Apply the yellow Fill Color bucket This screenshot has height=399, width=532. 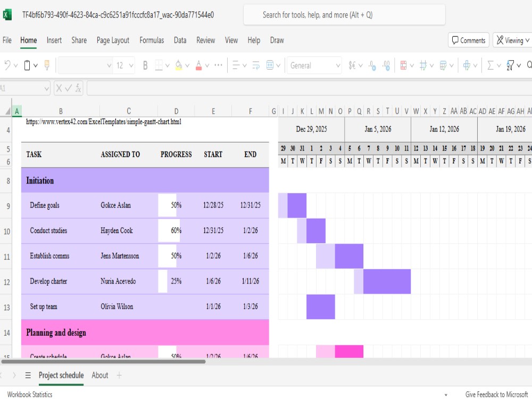pyautogui.click(x=178, y=65)
